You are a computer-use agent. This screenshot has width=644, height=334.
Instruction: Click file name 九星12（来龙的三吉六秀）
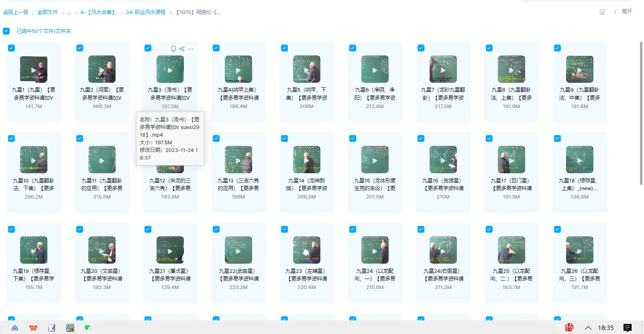170,184
